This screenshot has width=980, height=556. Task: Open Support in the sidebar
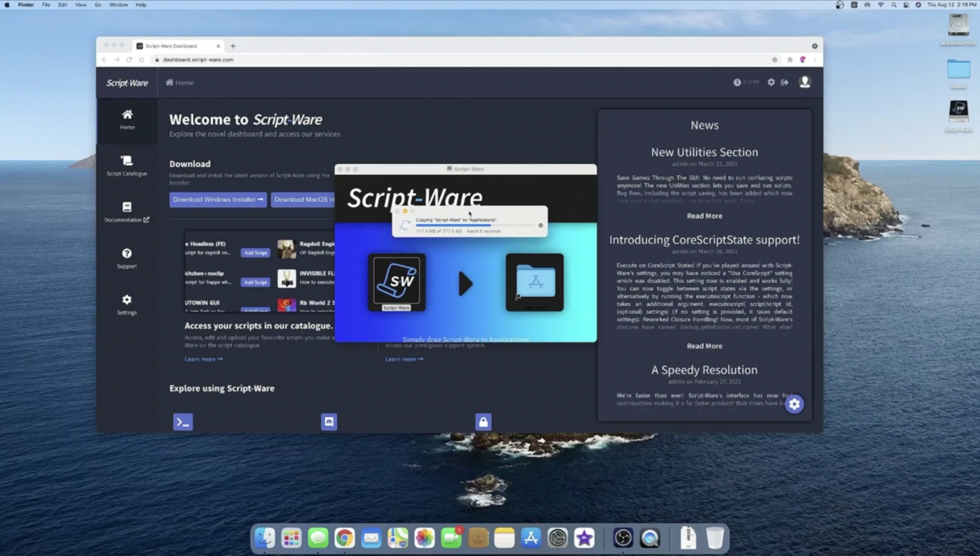tap(127, 258)
